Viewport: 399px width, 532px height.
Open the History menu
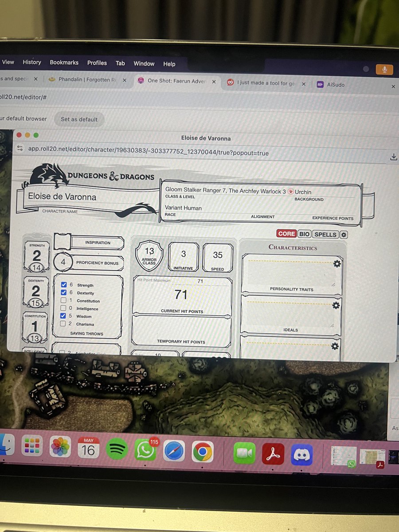coord(32,62)
